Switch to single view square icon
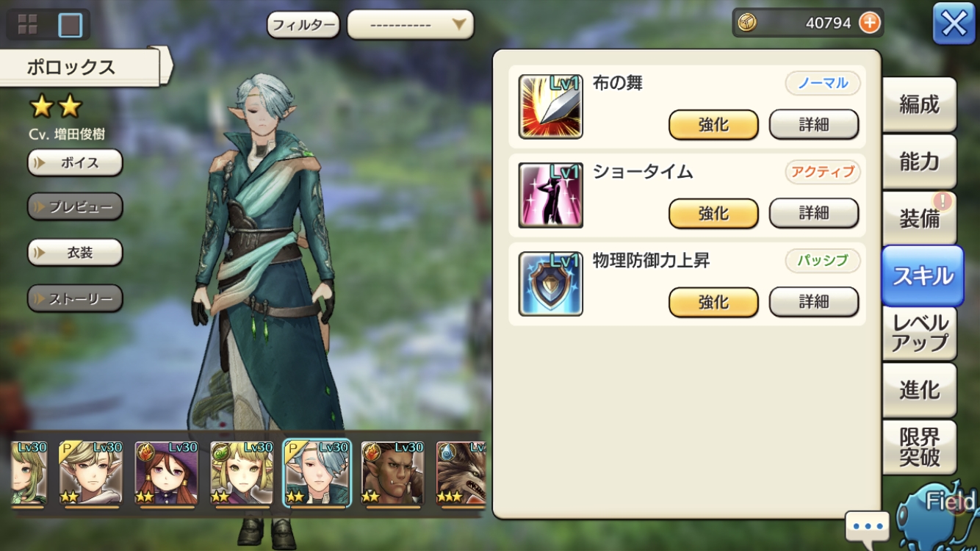Screen dimensions: 980x551 coord(71,25)
